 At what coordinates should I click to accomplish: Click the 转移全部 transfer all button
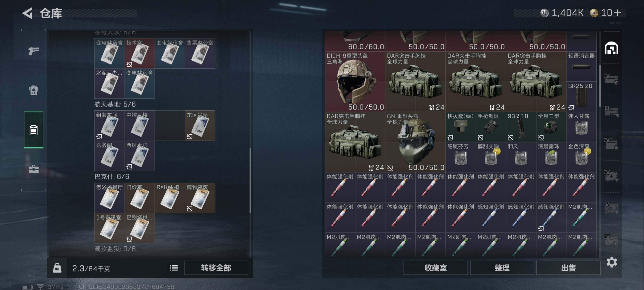click(x=216, y=268)
